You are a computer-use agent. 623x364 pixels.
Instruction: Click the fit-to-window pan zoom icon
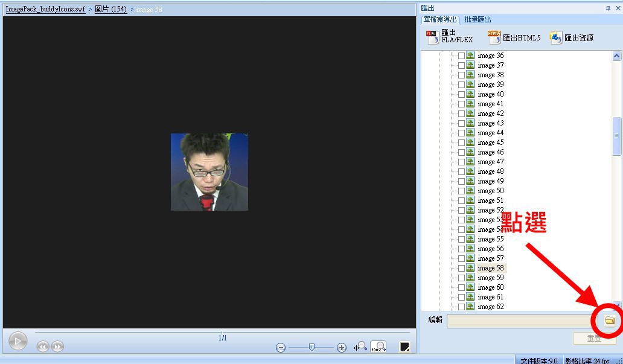click(360, 346)
